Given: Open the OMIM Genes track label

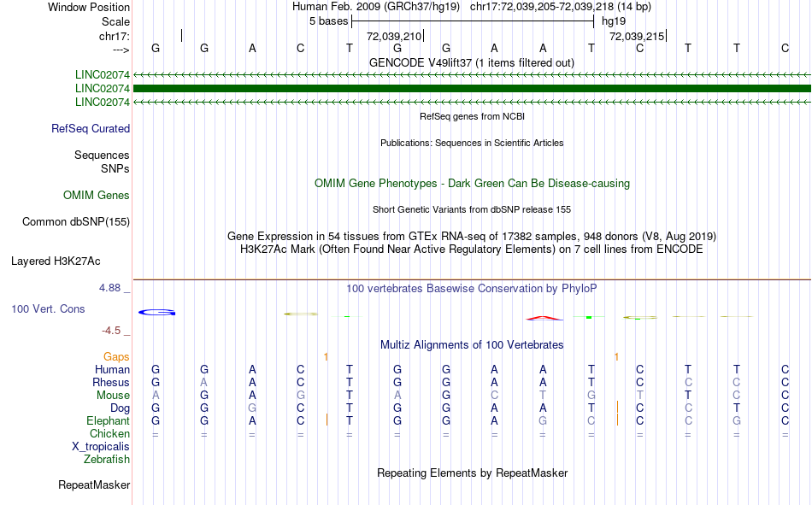Looking at the screenshot, I should tap(97, 196).
